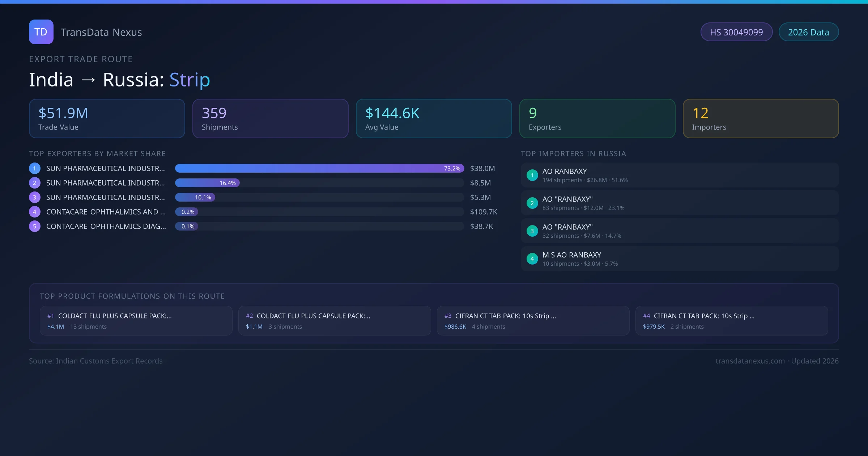The width and height of the screenshot is (868, 456).
Task: Click the HS 30049099 pill
Action: pos(736,32)
